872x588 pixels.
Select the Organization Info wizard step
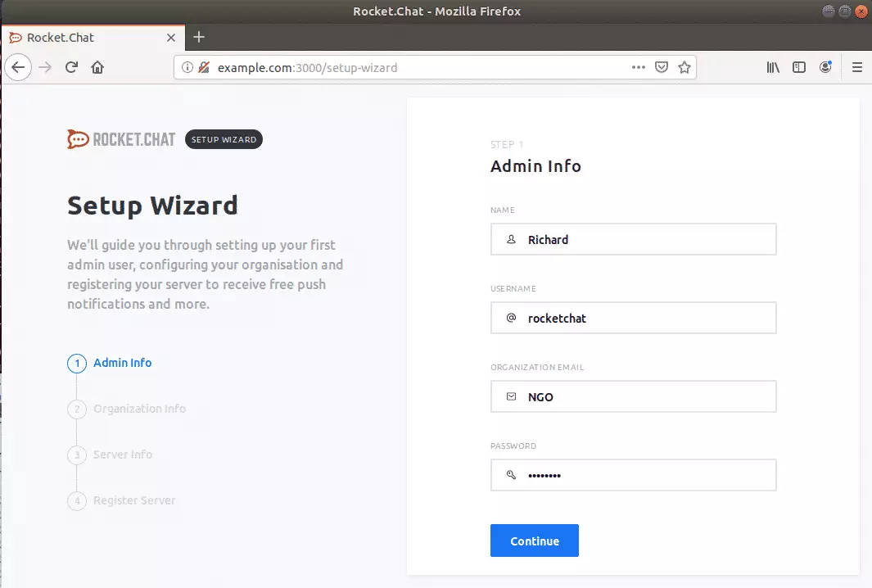(126, 409)
